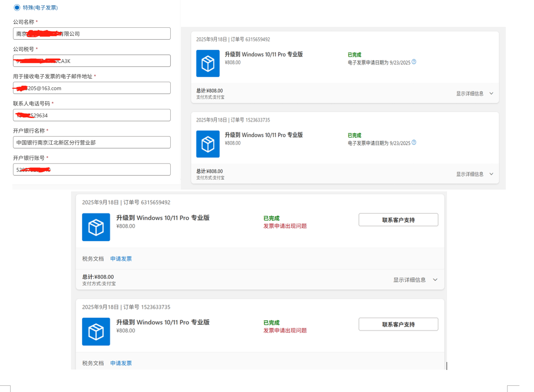Click 发票申请出现问题 status text of order 6315659492
534x392 pixels.
click(285, 226)
